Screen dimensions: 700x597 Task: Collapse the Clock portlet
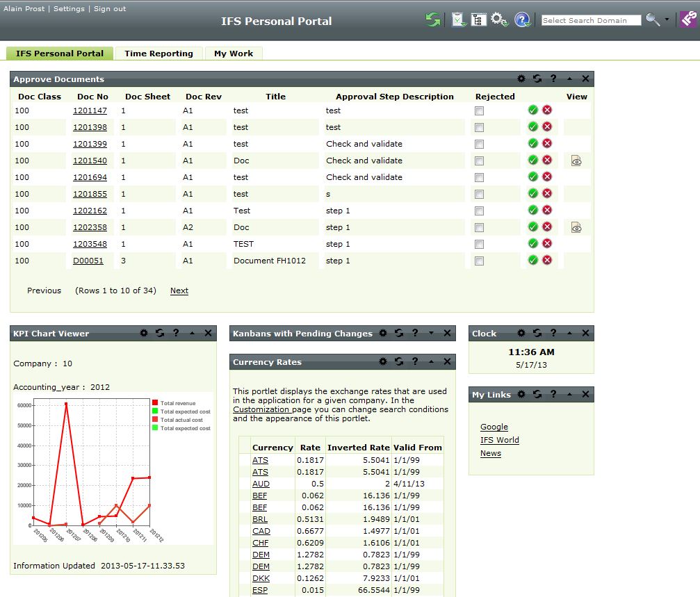coord(569,333)
